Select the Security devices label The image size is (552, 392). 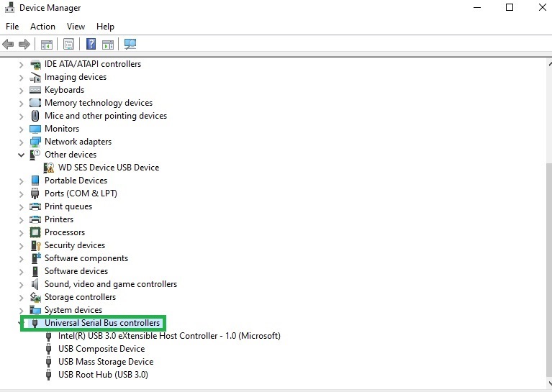(75, 245)
